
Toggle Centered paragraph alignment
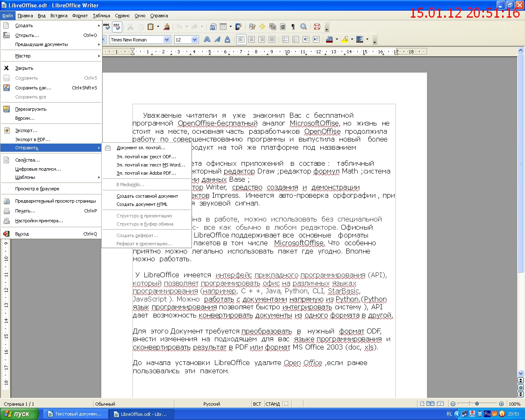coord(251,39)
